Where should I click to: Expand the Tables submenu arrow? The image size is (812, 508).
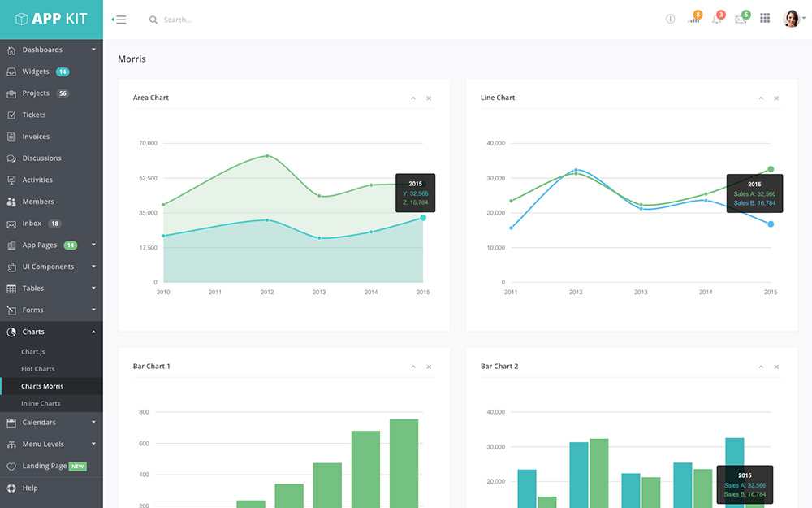tap(93, 289)
